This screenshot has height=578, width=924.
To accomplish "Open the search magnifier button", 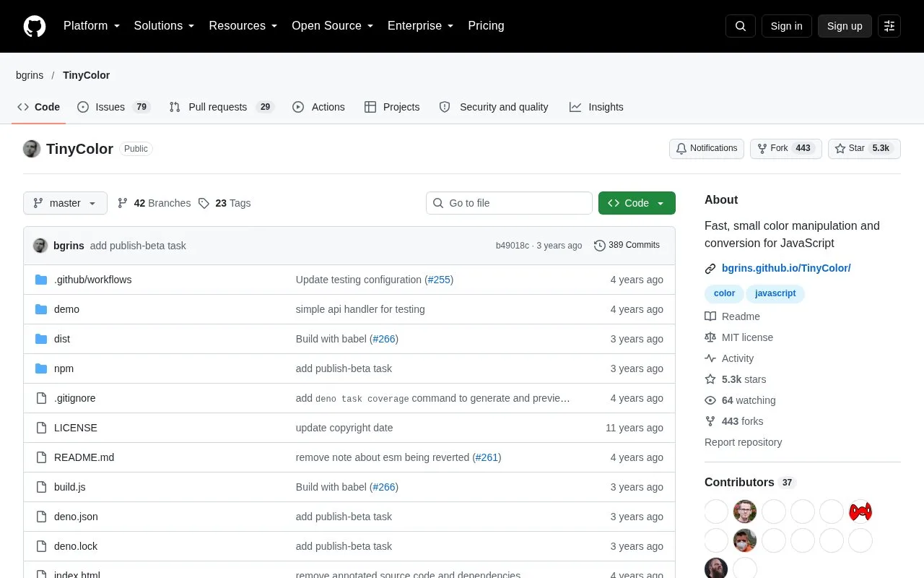I will click(x=741, y=26).
